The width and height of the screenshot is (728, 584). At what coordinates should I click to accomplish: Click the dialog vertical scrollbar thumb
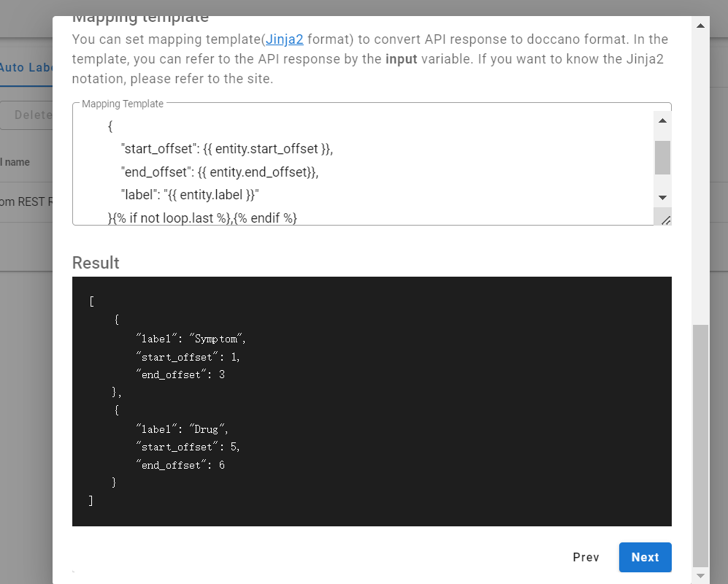[700, 445]
